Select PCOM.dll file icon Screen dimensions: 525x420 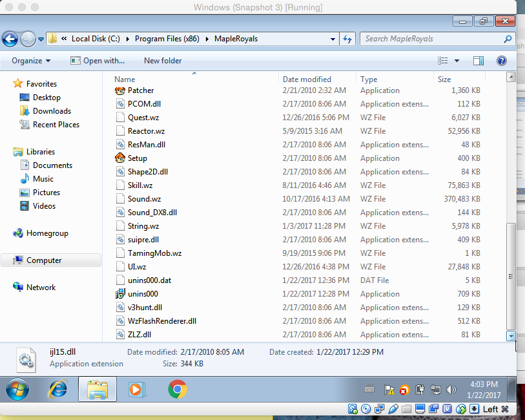click(120, 104)
